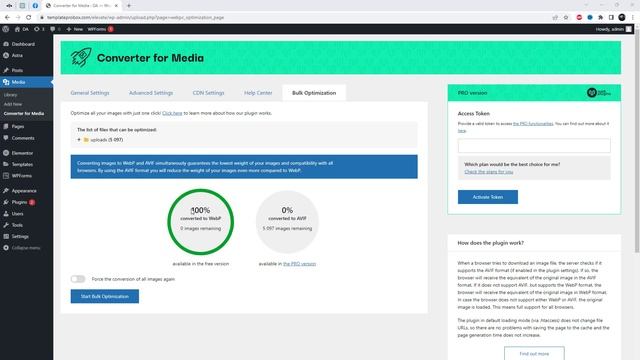Expand the uploads folder file list
This screenshot has height=360, width=640.
[x=79, y=140]
